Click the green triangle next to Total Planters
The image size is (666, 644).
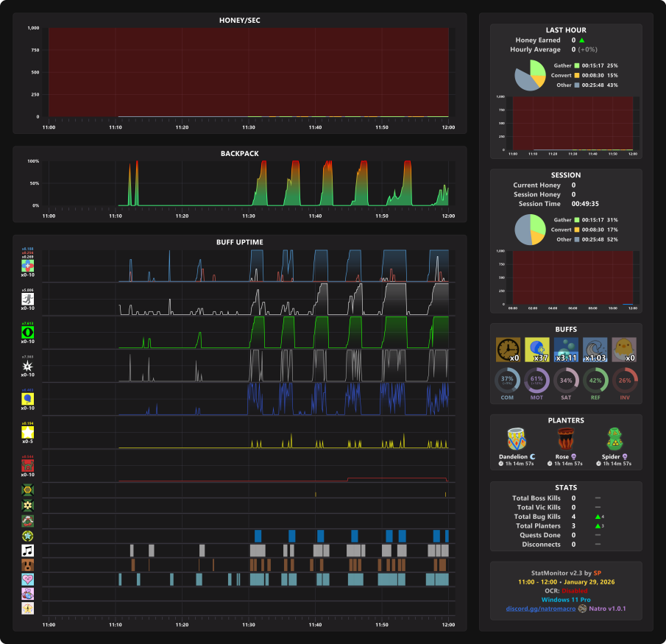pos(598,526)
